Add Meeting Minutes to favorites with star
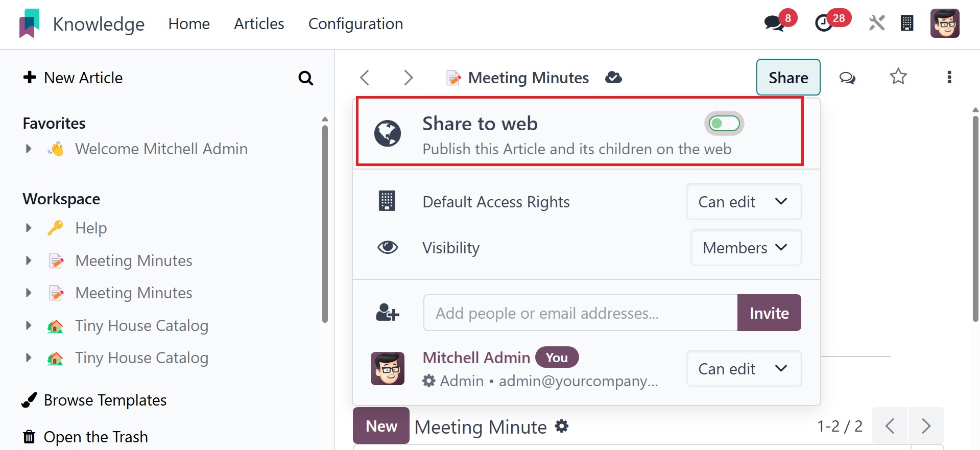 pyautogui.click(x=898, y=77)
